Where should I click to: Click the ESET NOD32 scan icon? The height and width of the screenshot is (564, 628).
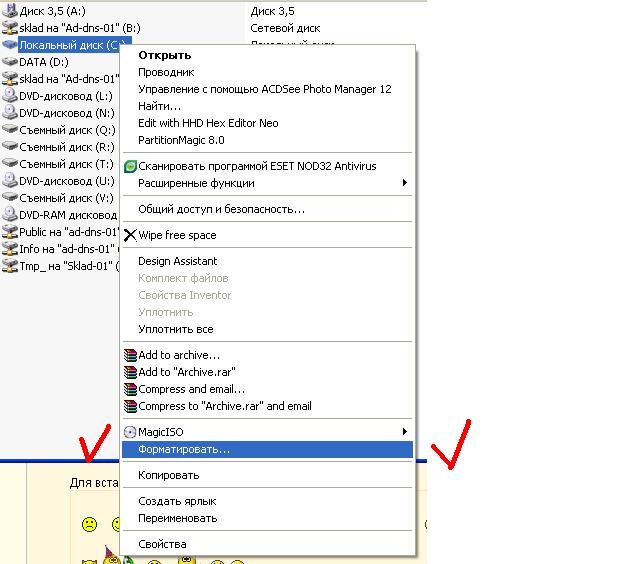tap(130, 166)
